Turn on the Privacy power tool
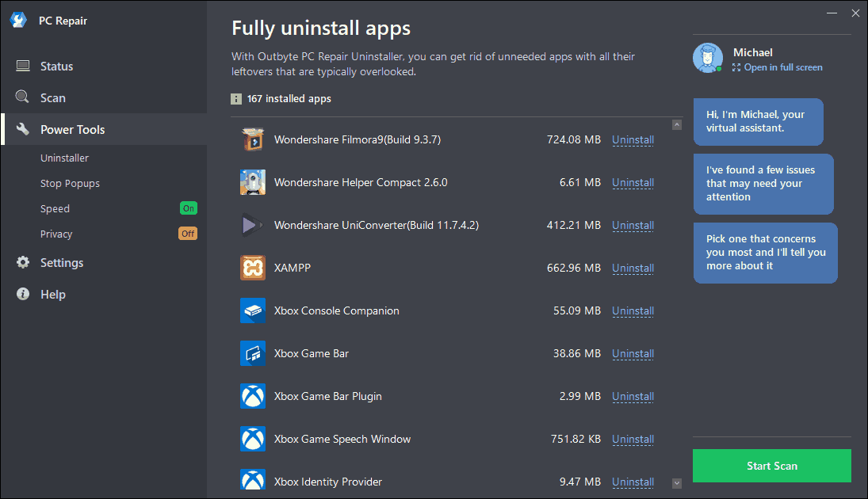Image resolution: width=868 pixels, height=499 pixels. click(189, 234)
